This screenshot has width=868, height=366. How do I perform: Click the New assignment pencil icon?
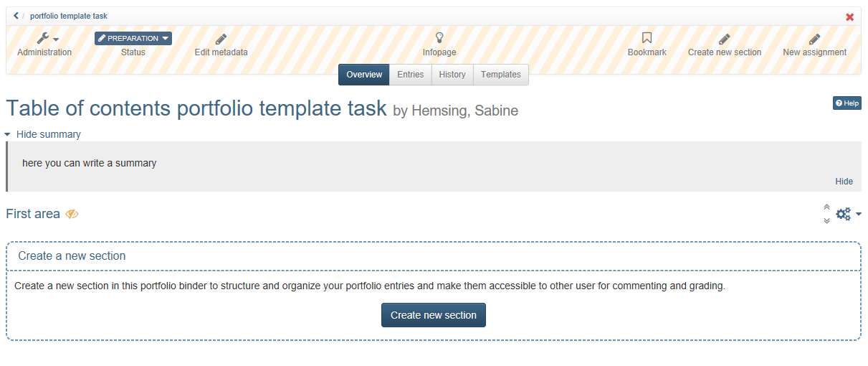click(814, 39)
